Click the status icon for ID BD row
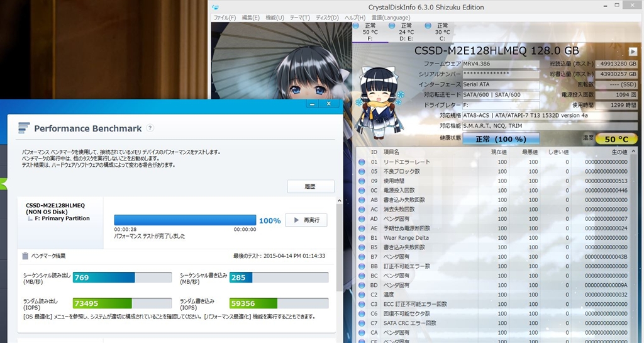The image size is (644, 343). [x=362, y=285]
